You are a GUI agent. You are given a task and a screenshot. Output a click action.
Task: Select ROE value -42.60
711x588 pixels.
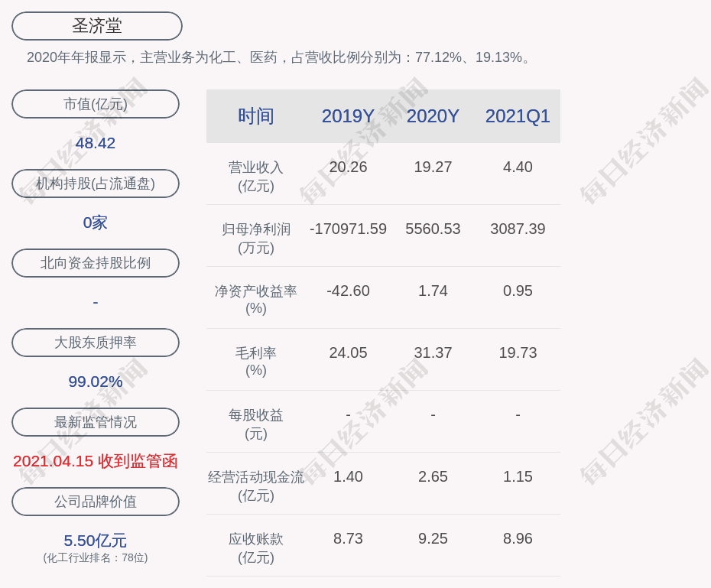(349, 291)
